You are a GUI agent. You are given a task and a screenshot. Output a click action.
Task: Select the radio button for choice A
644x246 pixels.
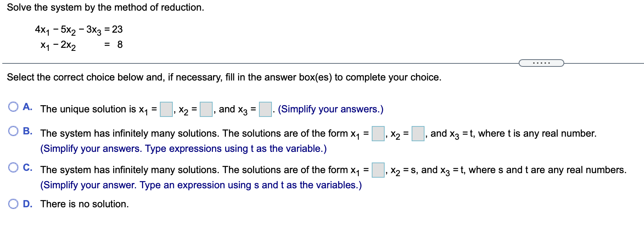point(14,107)
